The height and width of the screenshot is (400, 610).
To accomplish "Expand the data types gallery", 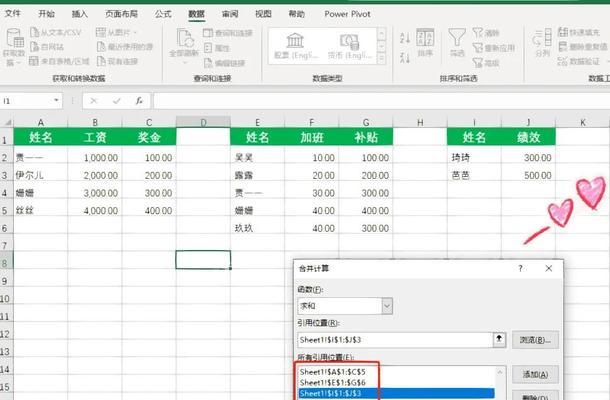I will pos(382,59).
